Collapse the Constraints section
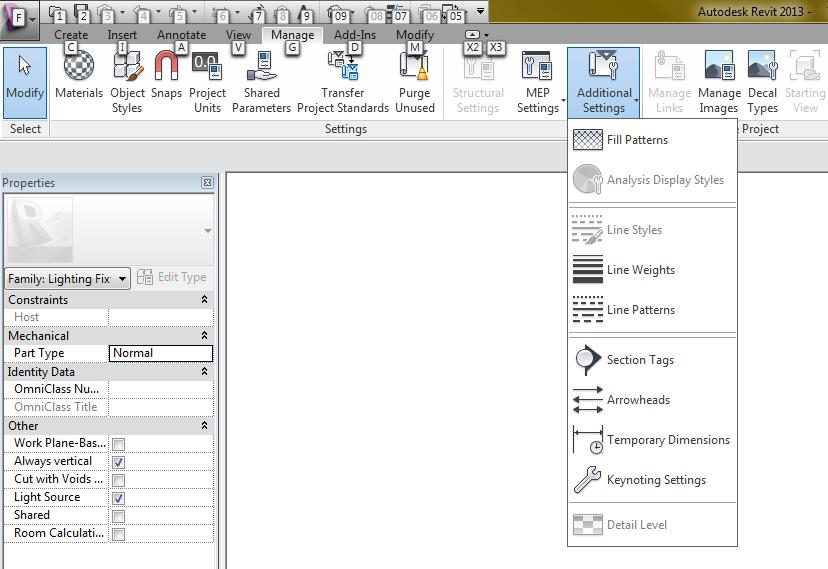 [204, 299]
